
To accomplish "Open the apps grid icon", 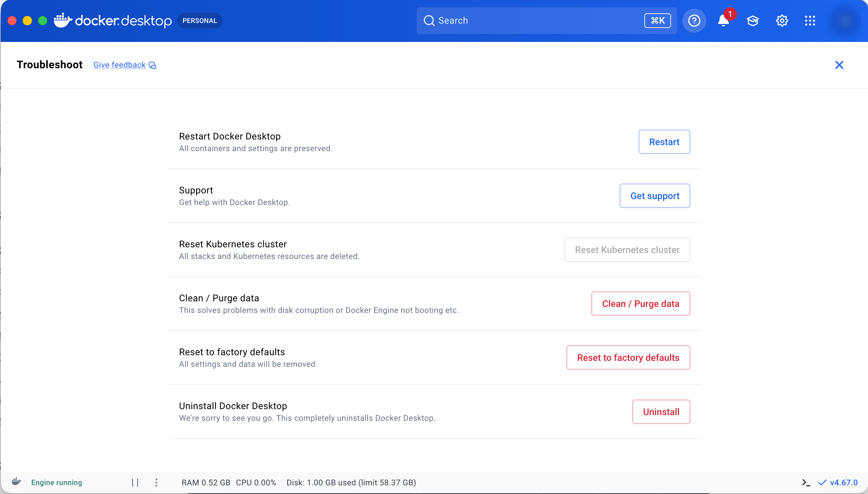I will tap(810, 21).
